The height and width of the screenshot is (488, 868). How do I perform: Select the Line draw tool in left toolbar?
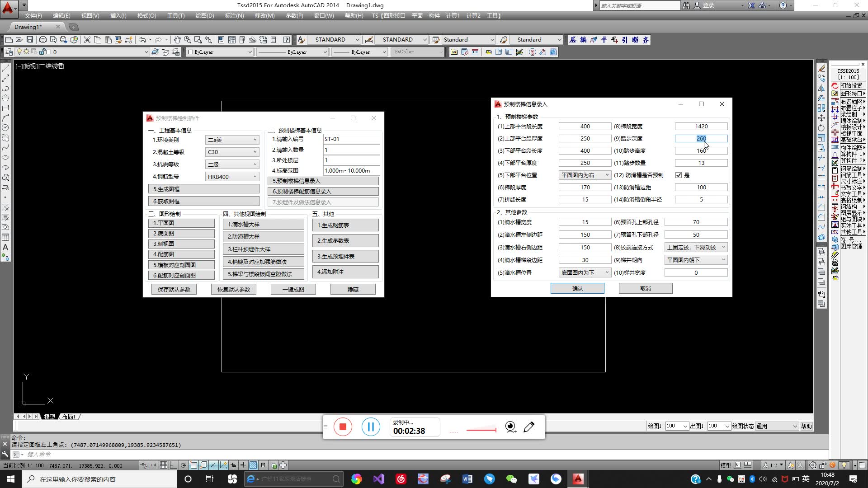tap(5, 69)
